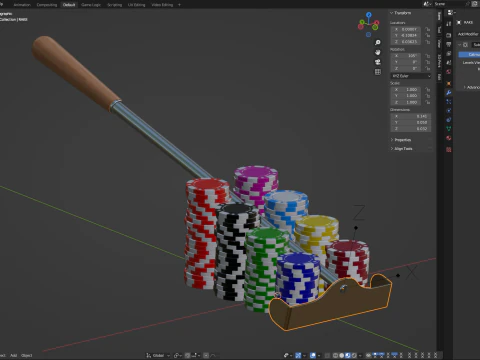Select material preview viewport shading

[x=348, y=355]
